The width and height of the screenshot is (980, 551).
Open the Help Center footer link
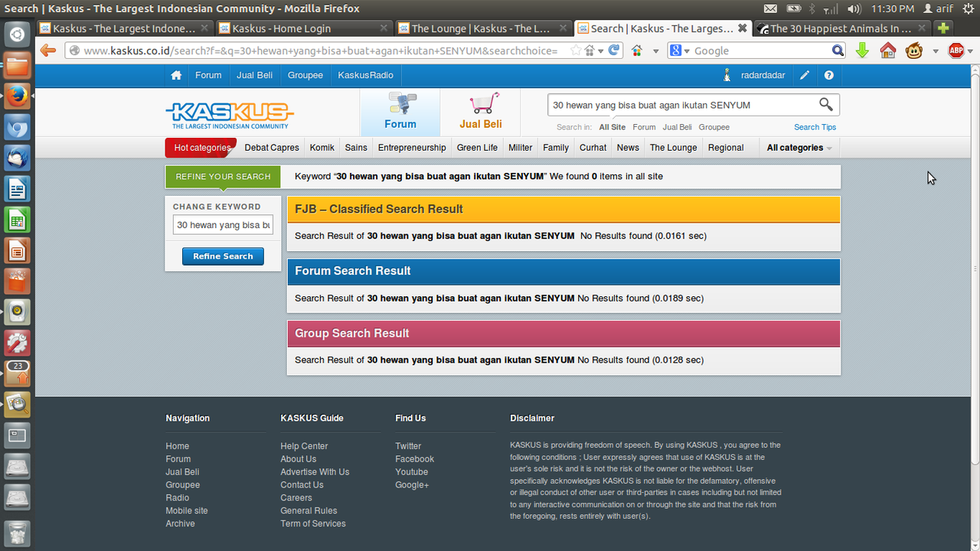(x=304, y=446)
